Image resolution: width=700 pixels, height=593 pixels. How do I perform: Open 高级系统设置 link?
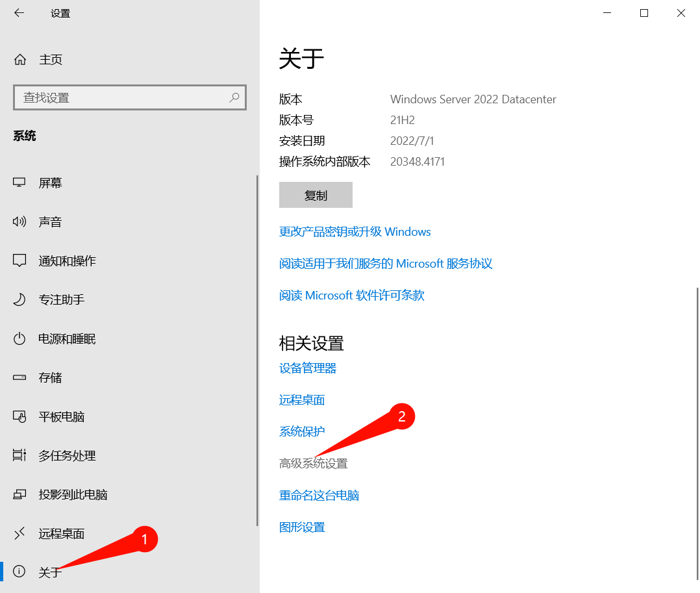click(314, 464)
